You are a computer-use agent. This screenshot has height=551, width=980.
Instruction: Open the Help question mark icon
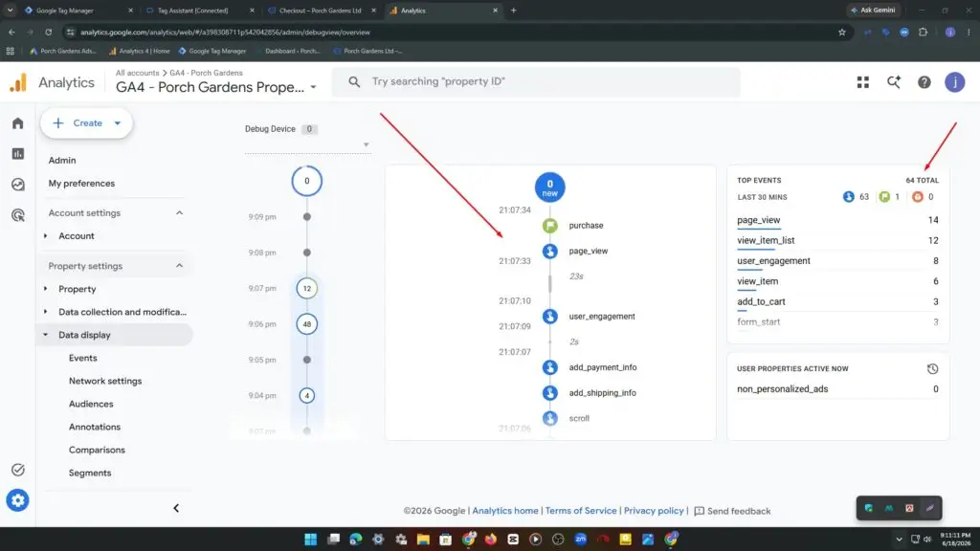pyautogui.click(x=924, y=82)
